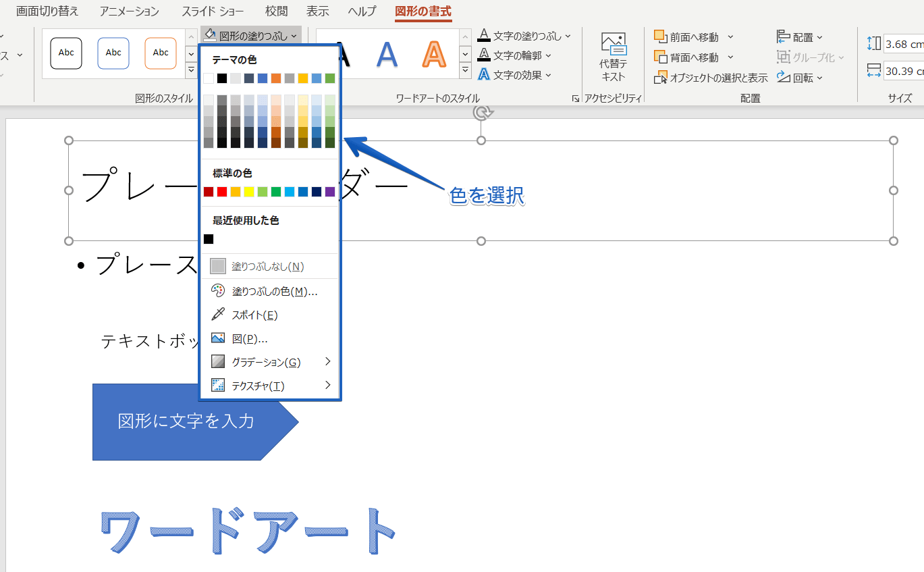Open the View (表示) tab

[x=318, y=11]
